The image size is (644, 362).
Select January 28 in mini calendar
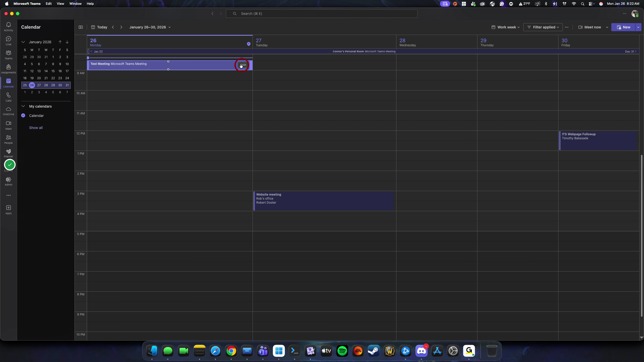pos(46,85)
